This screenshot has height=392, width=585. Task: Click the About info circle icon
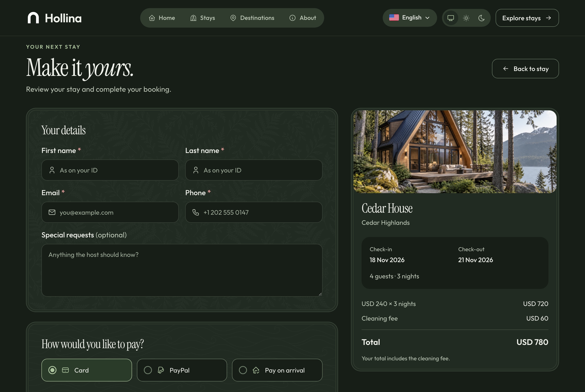point(292,18)
